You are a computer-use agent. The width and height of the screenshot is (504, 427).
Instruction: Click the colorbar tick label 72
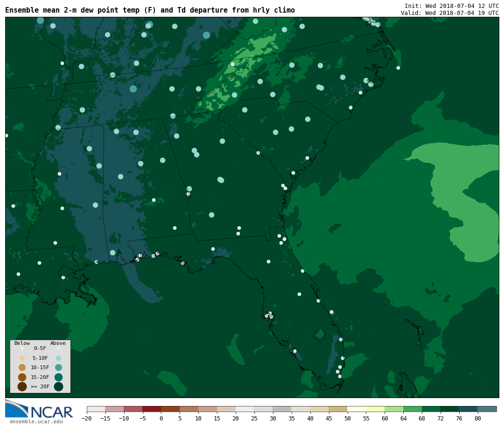(x=441, y=418)
